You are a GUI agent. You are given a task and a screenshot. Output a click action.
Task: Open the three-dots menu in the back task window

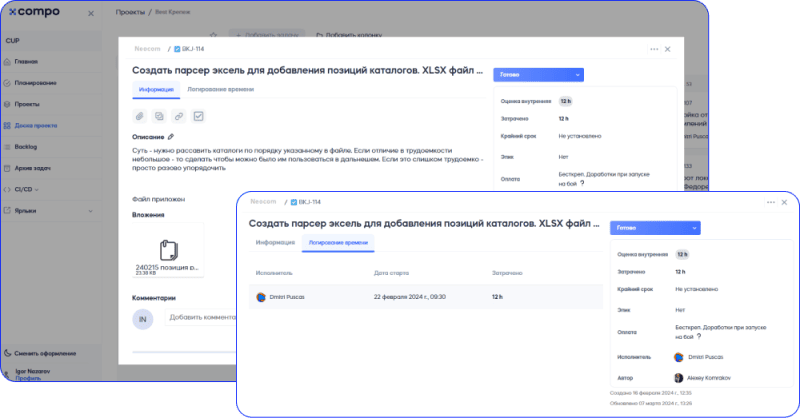[654, 50]
